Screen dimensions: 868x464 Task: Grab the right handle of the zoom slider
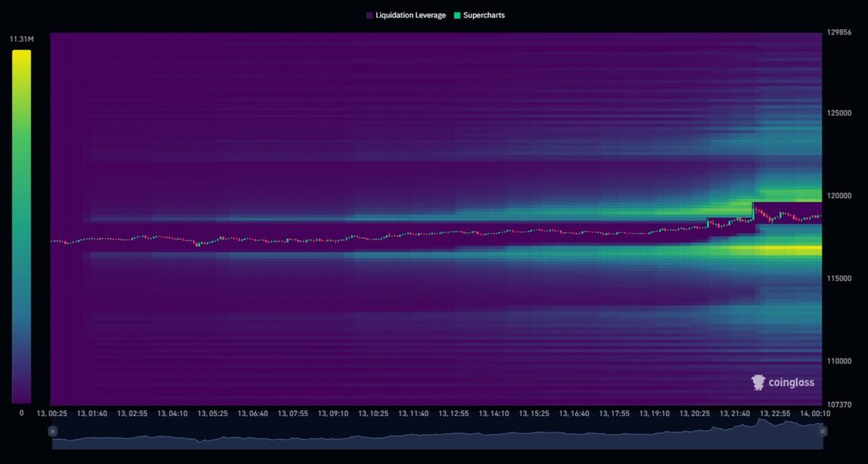click(822, 431)
